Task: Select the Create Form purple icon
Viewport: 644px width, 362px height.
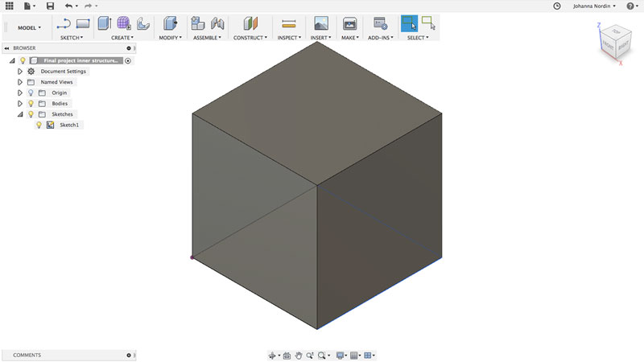Action: 124,23
